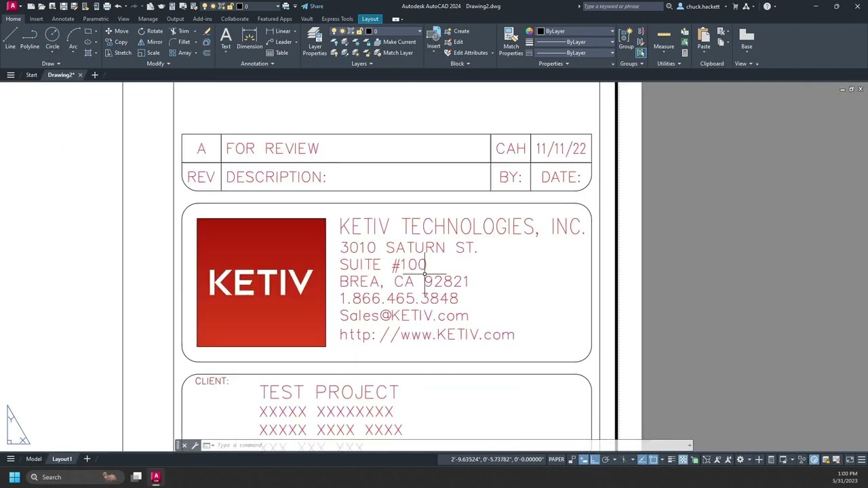Insert Text with the Text tool
This screenshot has height=488, width=868.
[226, 39]
